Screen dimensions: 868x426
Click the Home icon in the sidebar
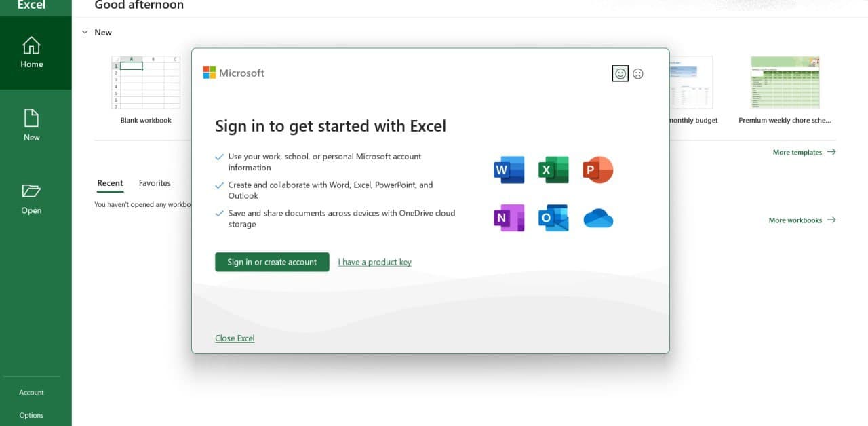click(x=31, y=45)
